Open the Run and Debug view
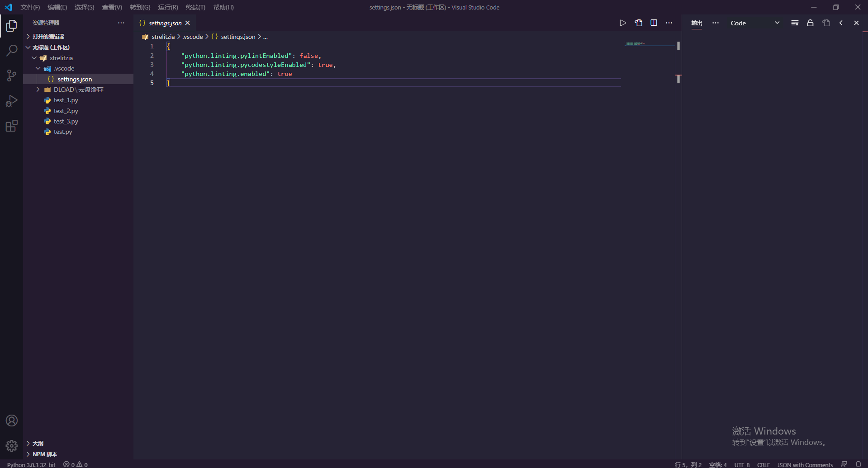This screenshot has width=868, height=468. tap(12, 101)
